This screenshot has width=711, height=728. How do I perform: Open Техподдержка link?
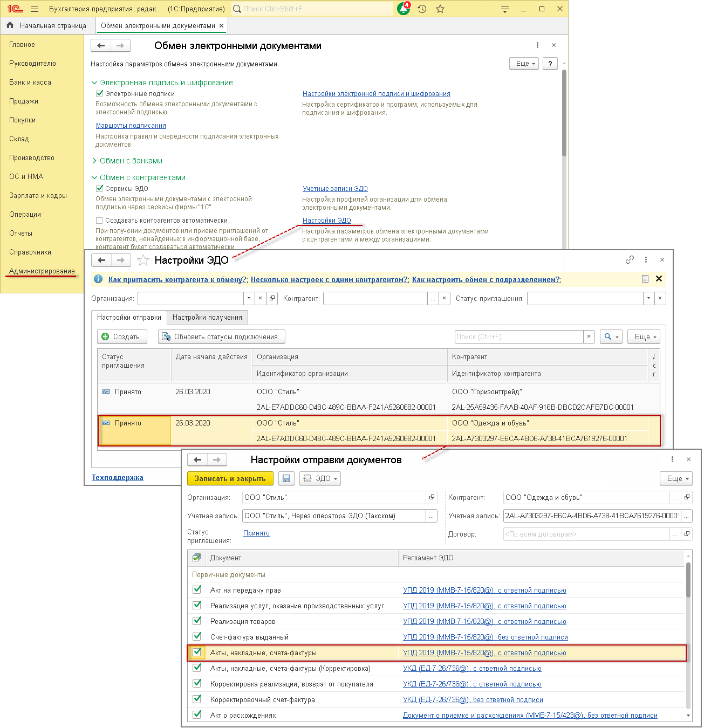tap(118, 477)
